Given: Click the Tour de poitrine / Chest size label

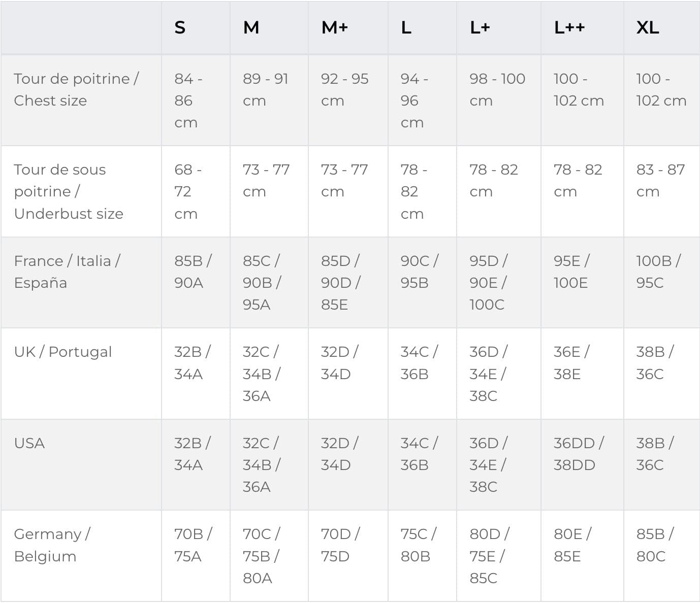Looking at the screenshot, I should tap(76, 90).
